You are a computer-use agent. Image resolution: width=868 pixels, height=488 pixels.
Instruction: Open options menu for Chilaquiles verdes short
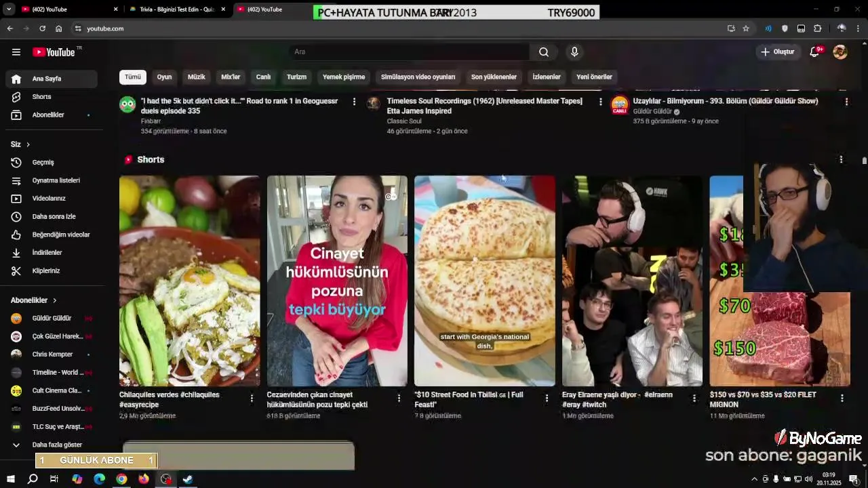[252, 399]
